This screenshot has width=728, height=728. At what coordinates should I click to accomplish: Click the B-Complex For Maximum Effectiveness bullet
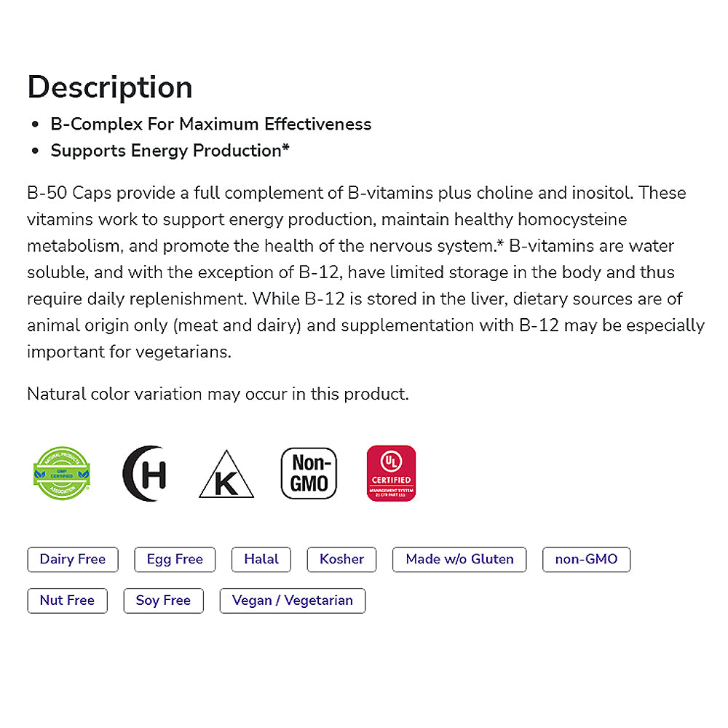pyautogui.click(x=211, y=124)
